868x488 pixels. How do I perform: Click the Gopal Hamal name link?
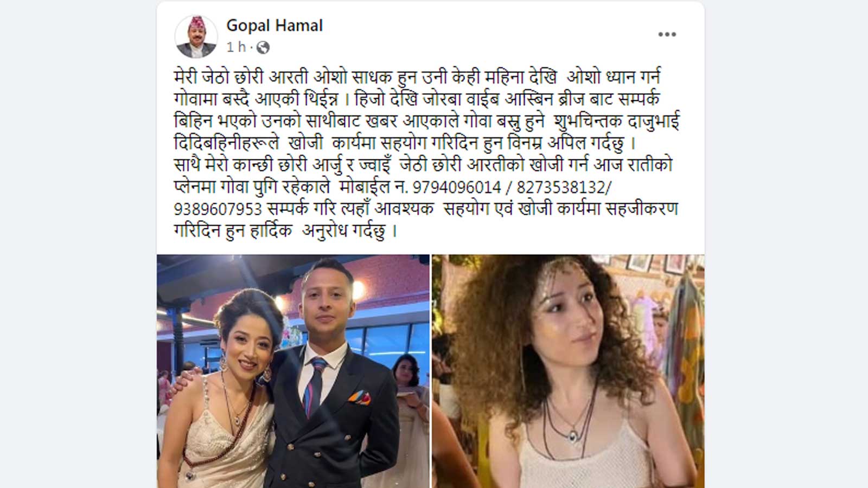coord(275,25)
